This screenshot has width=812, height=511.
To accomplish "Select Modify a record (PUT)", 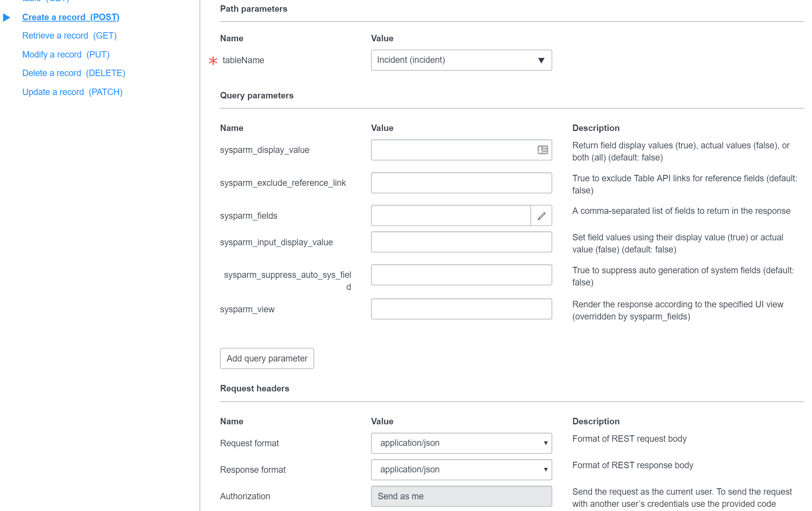I will click(x=66, y=55).
